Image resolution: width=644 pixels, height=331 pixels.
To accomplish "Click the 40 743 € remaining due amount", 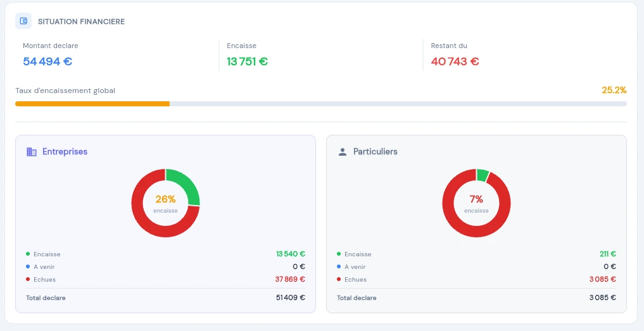I will [455, 61].
